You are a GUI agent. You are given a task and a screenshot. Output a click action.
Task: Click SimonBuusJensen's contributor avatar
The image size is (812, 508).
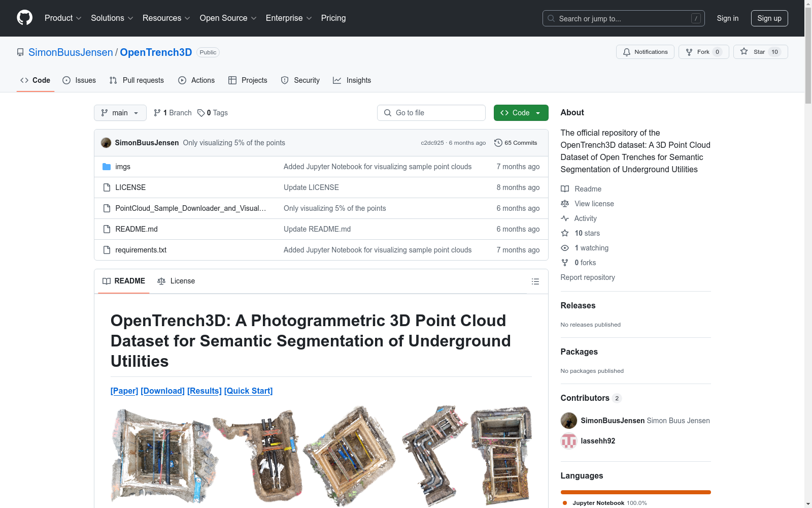click(x=569, y=421)
